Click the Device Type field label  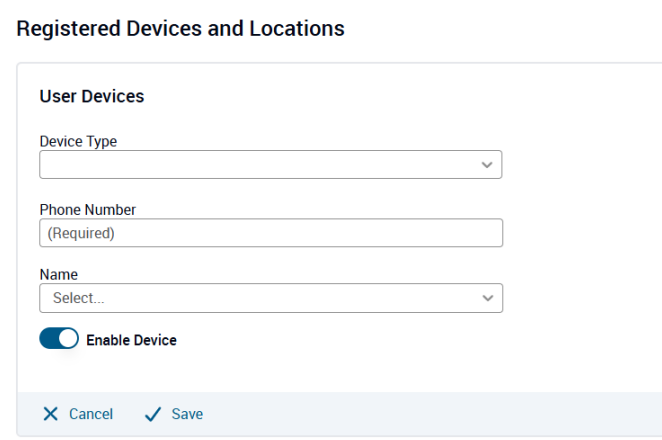[78, 141]
